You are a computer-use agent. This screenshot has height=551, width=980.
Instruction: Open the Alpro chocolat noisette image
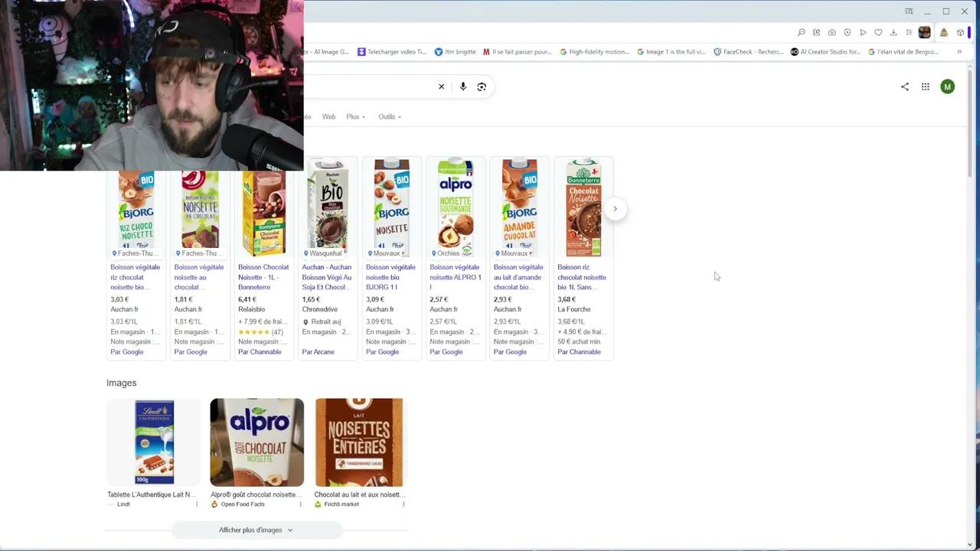[257, 442]
